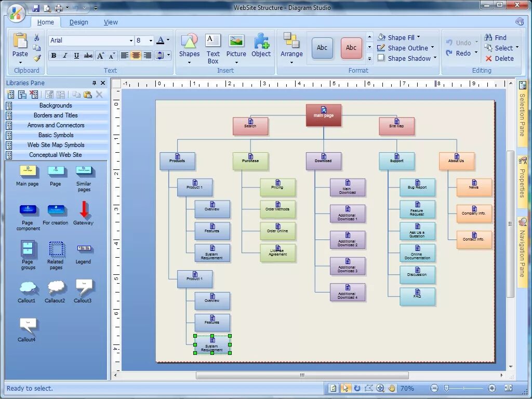Toggle Bold text formatting
Viewport: 532px width, 399px height.
pyautogui.click(x=54, y=56)
